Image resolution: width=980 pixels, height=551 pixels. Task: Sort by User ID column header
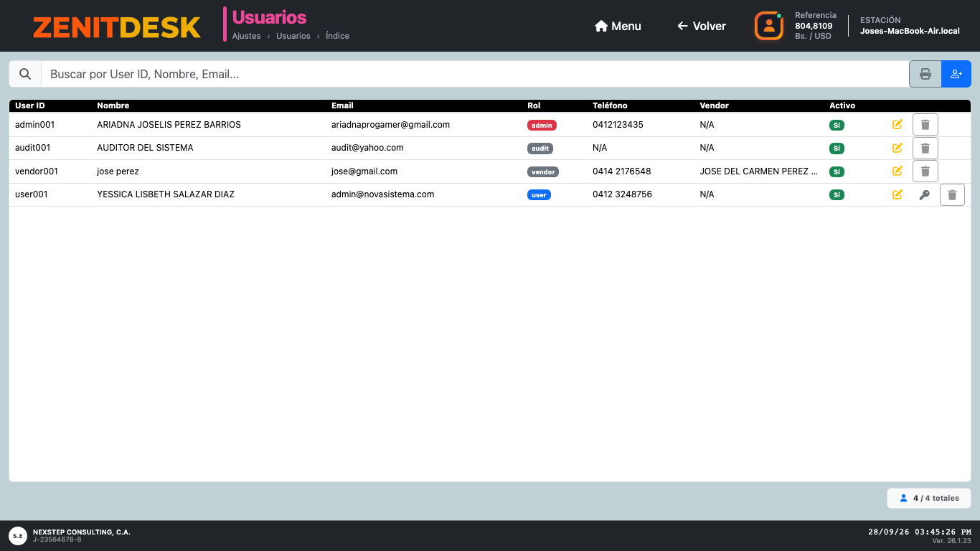30,105
